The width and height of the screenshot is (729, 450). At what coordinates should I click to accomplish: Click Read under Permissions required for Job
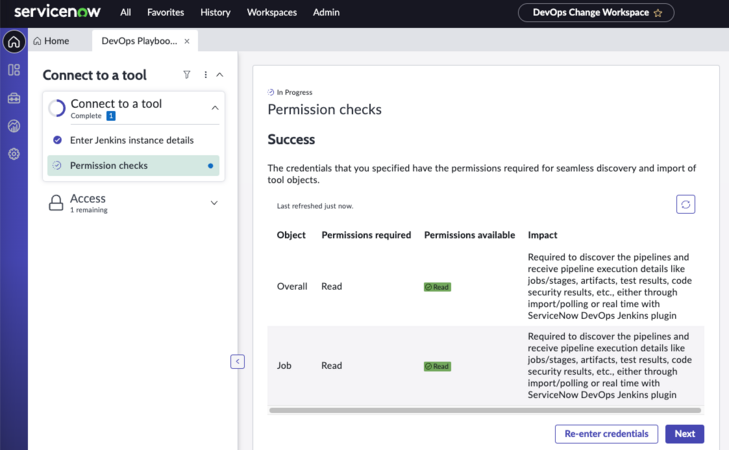pyautogui.click(x=331, y=365)
